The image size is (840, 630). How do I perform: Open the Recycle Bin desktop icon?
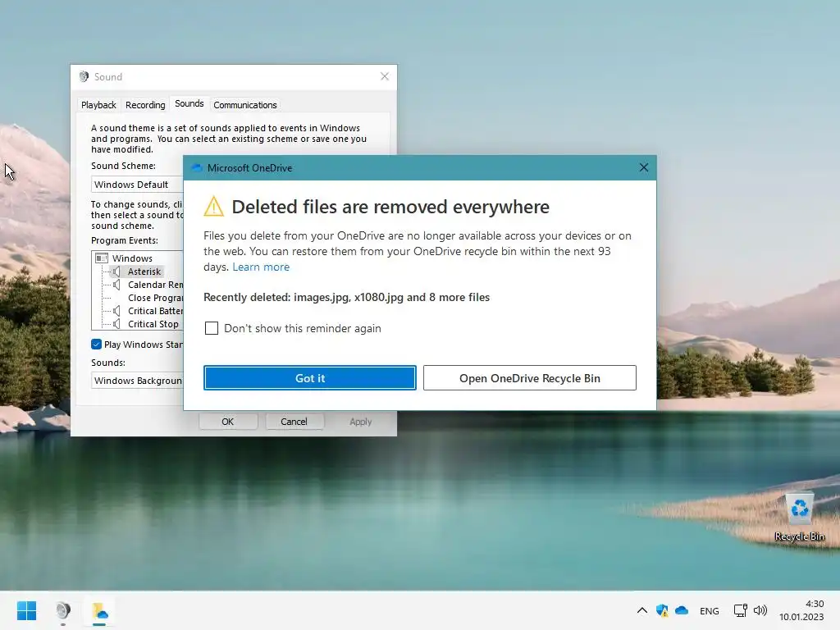tap(799, 517)
